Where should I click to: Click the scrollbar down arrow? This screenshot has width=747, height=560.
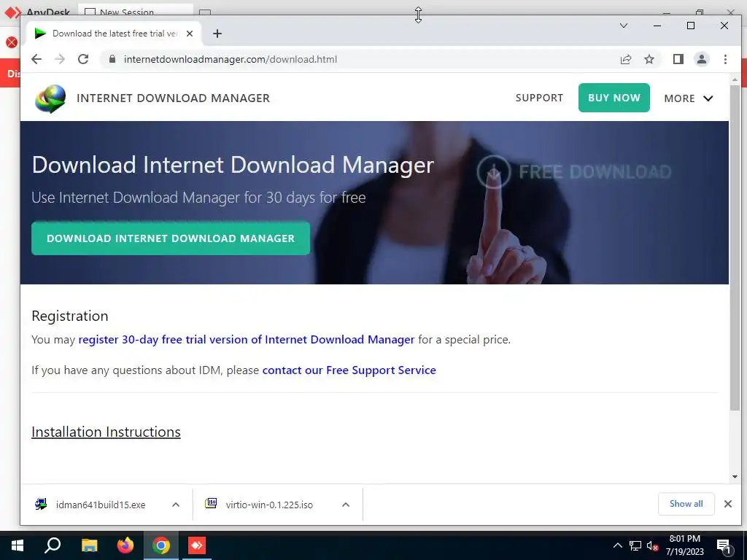click(x=735, y=477)
